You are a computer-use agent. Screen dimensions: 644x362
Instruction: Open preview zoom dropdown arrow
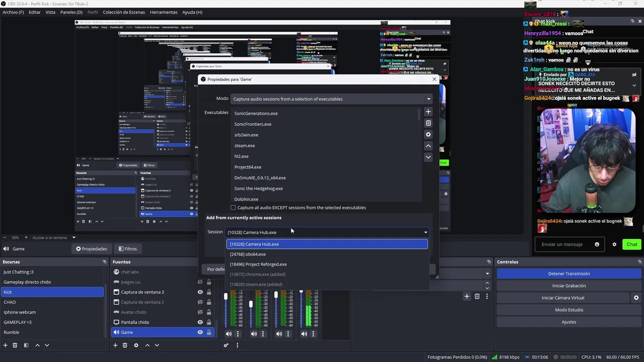(x=73, y=237)
